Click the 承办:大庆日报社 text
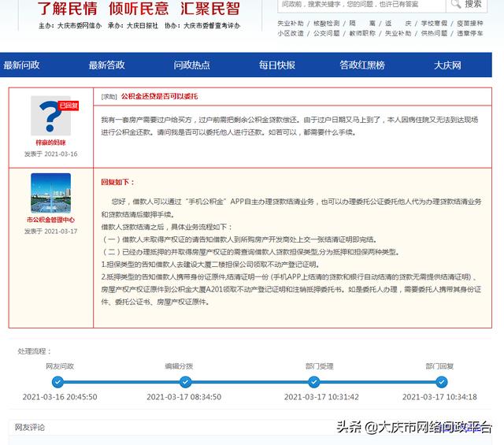This screenshot has height=445, width=504. (x=133, y=26)
